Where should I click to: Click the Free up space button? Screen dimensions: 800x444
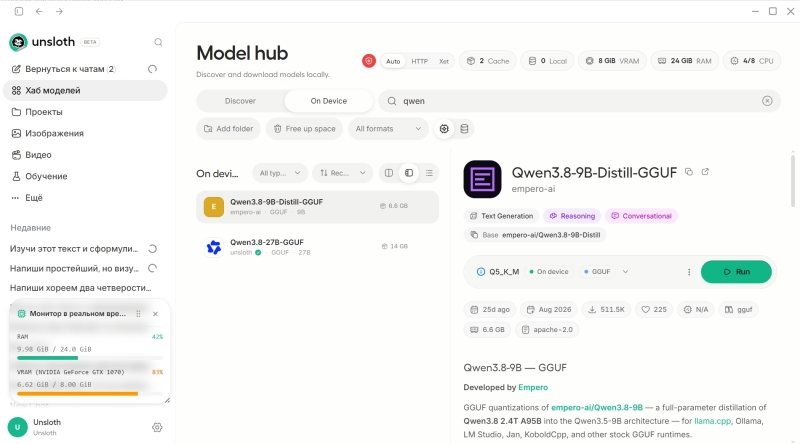(305, 129)
